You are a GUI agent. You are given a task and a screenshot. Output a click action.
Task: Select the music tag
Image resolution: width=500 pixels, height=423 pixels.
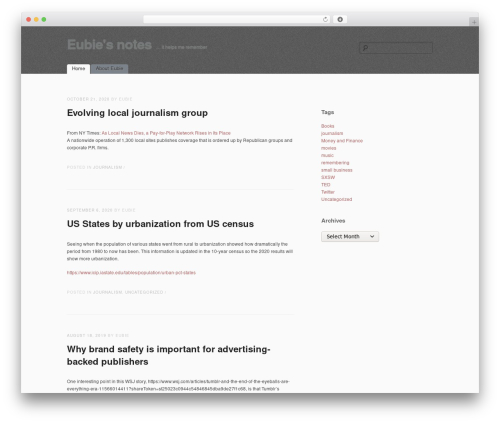(327, 155)
